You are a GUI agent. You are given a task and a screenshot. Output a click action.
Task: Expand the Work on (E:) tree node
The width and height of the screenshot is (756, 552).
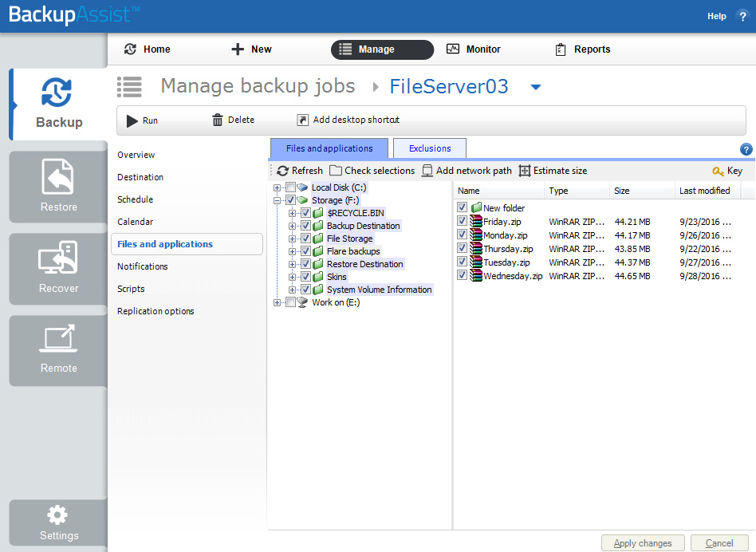point(277,302)
